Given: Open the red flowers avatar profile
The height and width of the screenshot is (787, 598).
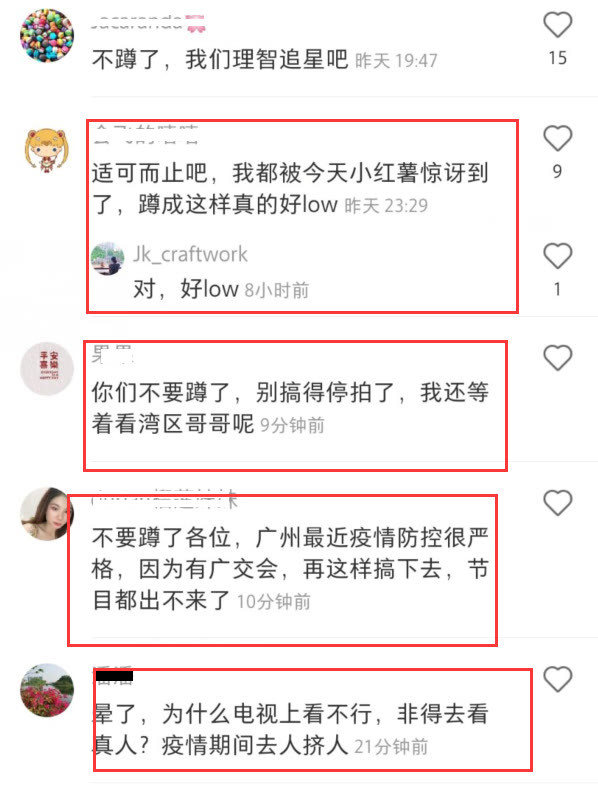Looking at the screenshot, I should (47, 690).
